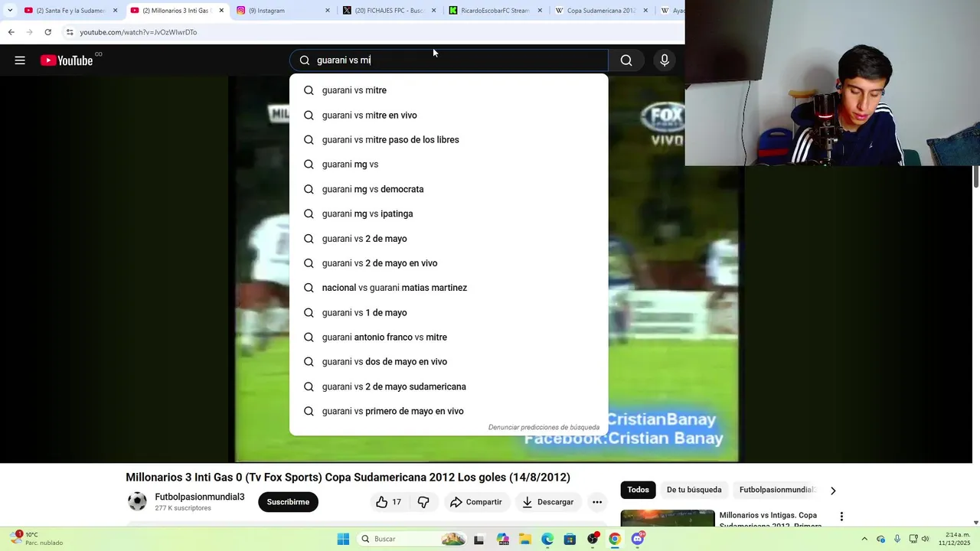Click the YouTube search input field

449,60
